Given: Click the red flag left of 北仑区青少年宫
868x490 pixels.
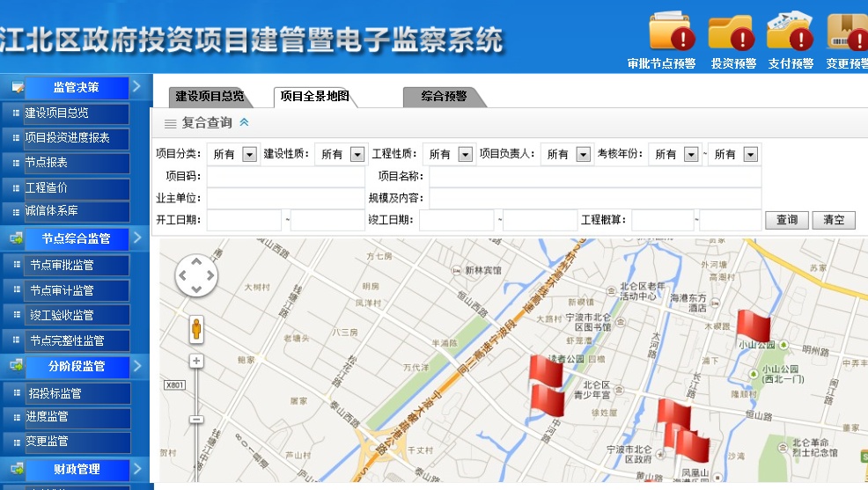Looking at the screenshot, I should [x=547, y=401].
